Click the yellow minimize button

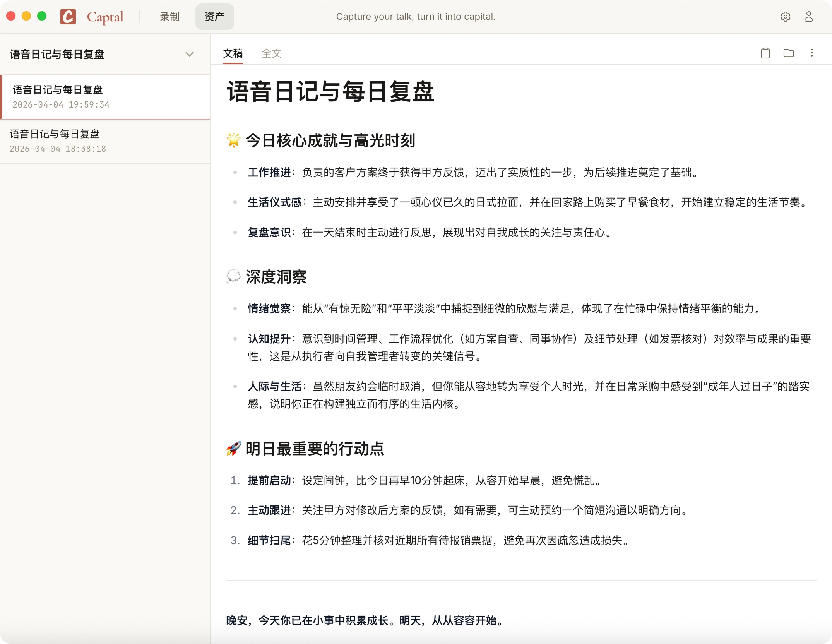tap(26, 16)
